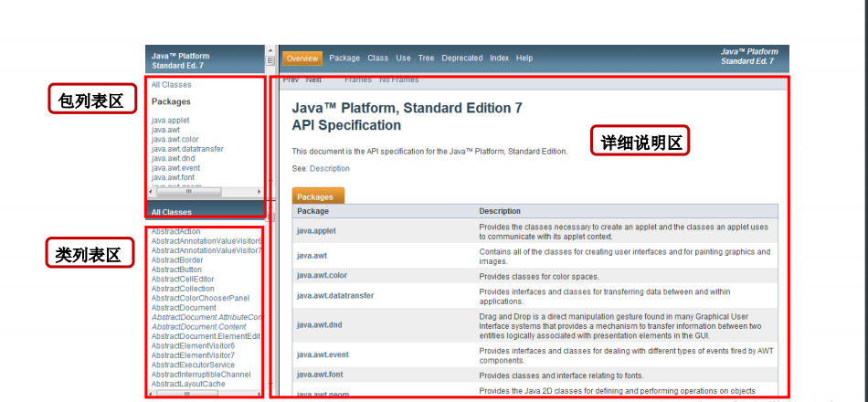
Task: Select Class in the top navigation bar
Action: pyautogui.click(x=378, y=58)
